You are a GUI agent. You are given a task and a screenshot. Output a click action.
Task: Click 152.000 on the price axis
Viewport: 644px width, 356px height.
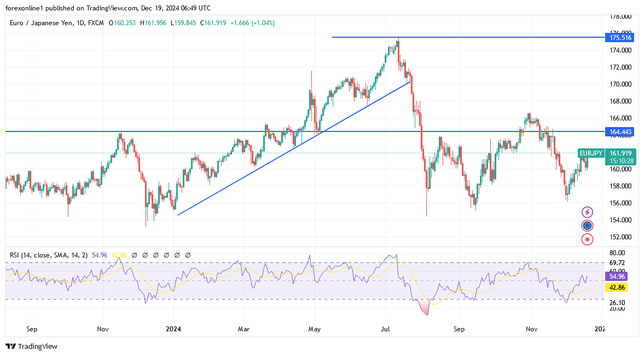[620, 237]
